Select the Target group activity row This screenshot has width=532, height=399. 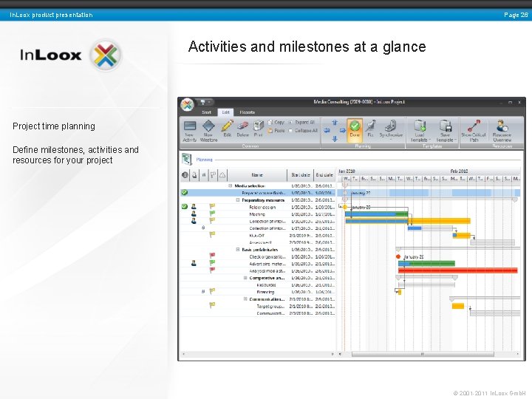[x=258, y=307]
